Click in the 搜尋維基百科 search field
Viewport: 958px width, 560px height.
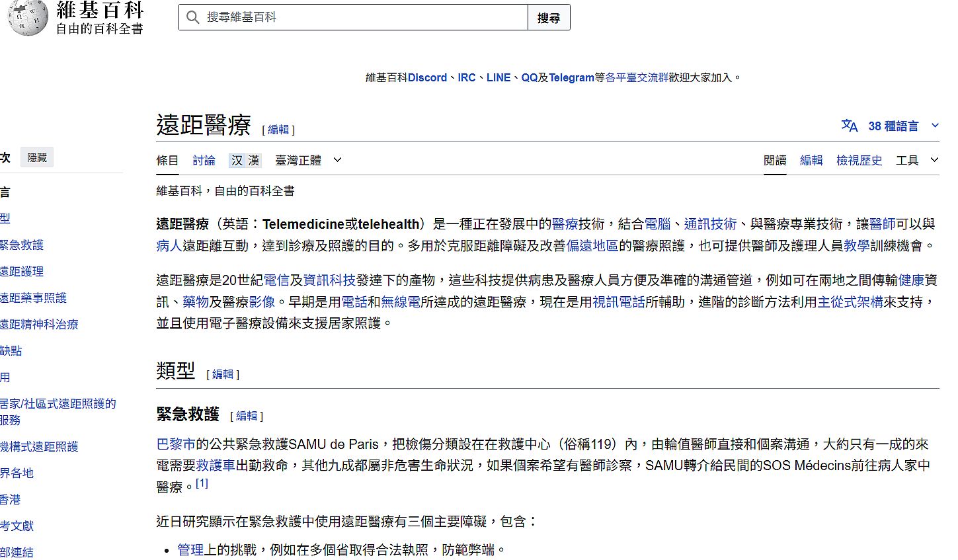[364, 18]
